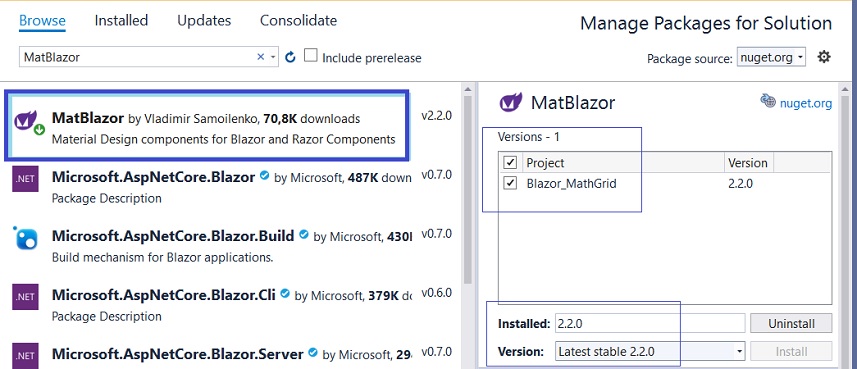Screen dimensions: 857x369
Task: Click the globe icon beside nuget.org link
Action: click(768, 101)
